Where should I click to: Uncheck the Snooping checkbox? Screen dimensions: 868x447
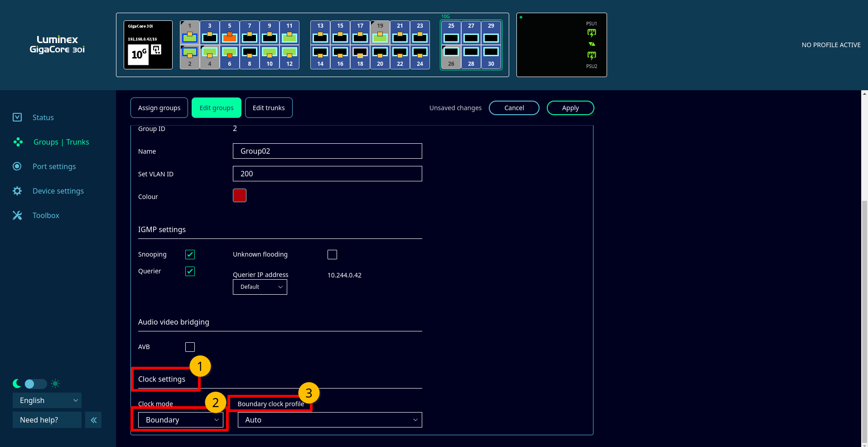190,254
